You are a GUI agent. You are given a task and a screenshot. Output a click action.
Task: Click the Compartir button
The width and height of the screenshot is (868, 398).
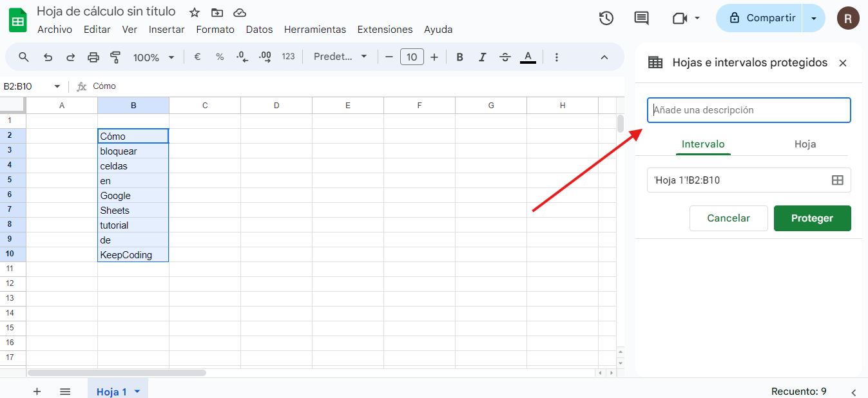tap(759, 18)
